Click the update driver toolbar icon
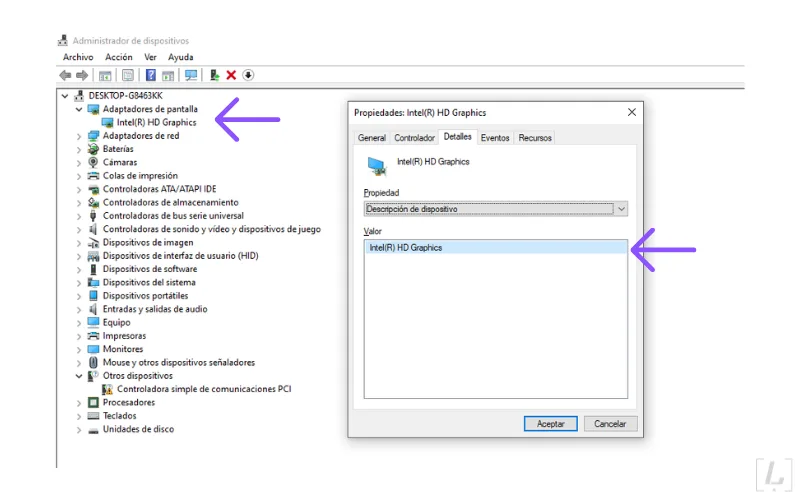Screen dimensions: 800x500 coord(214,75)
